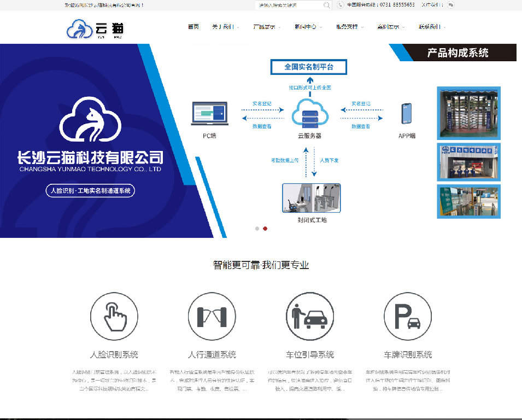Open the 人脸识别系统 heading link
The height and width of the screenshot is (420, 522).
[x=114, y=355]
